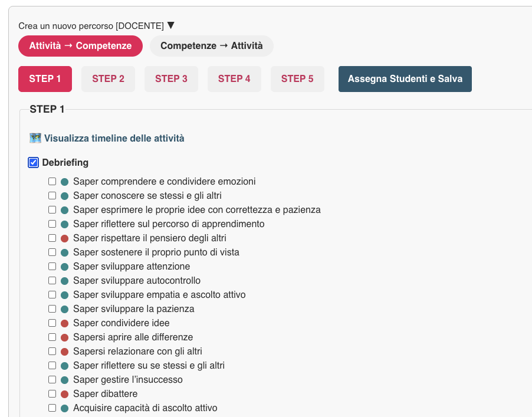Uncheck the Debriefing checkbox
This screenshot has width=532, height=417.
pyautogui.click(x=34, y=163)
